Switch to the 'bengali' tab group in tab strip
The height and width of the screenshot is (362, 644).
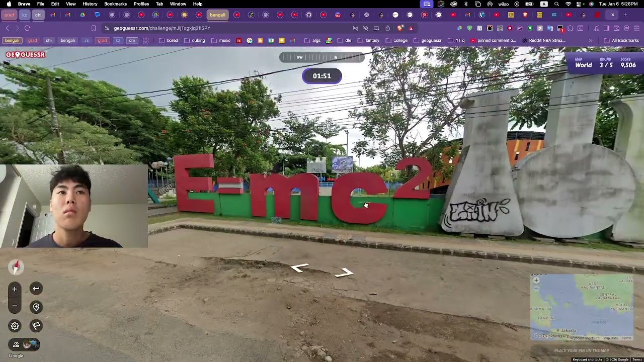coord(217,15)
